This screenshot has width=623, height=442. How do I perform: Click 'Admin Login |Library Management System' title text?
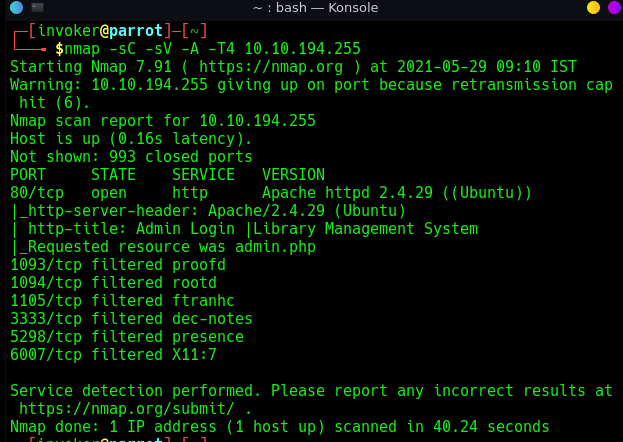(307, 229)
